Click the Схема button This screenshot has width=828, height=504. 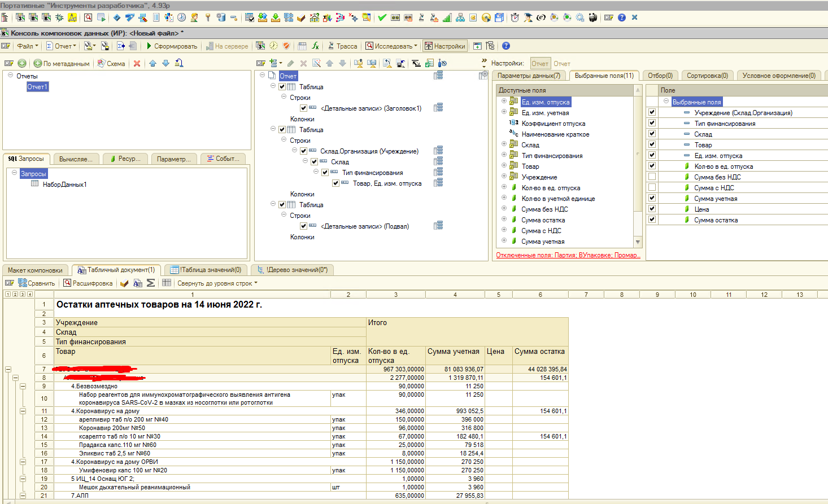[111, 63]
